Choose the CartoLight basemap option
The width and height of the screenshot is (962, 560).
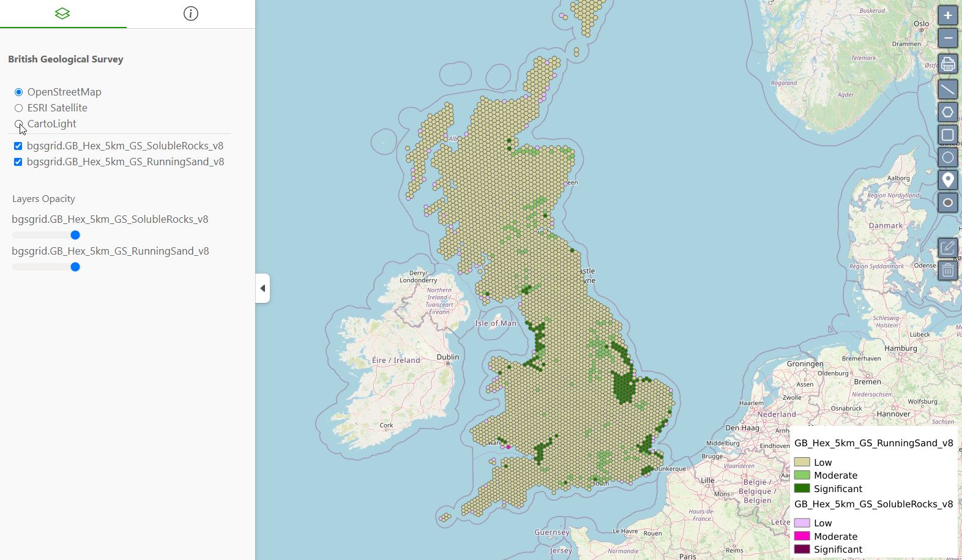click(18, 124)
